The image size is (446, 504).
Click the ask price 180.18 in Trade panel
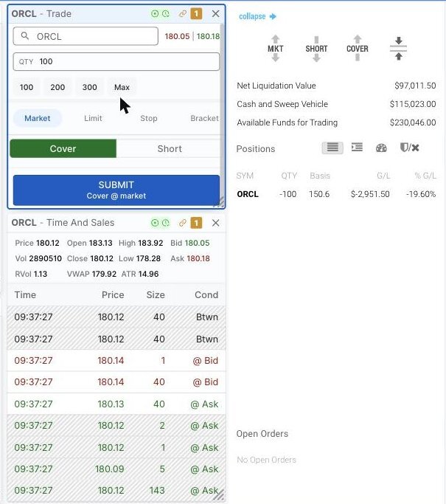(208, 36)
